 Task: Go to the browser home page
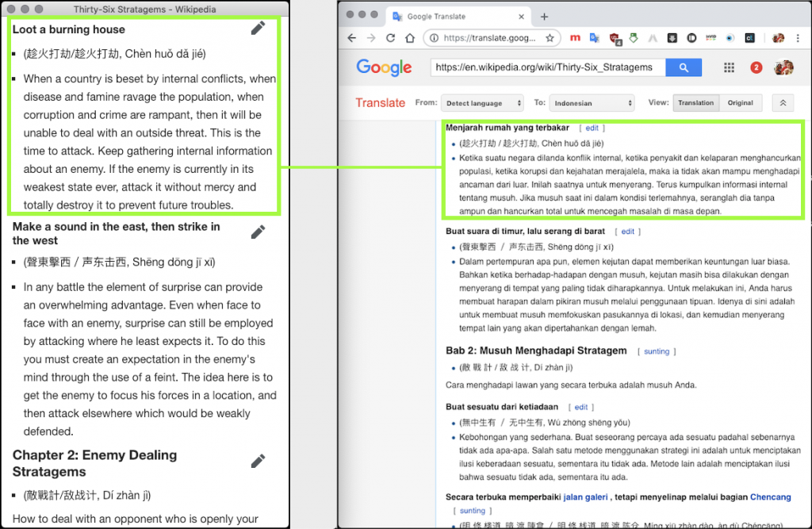point(410,37)
